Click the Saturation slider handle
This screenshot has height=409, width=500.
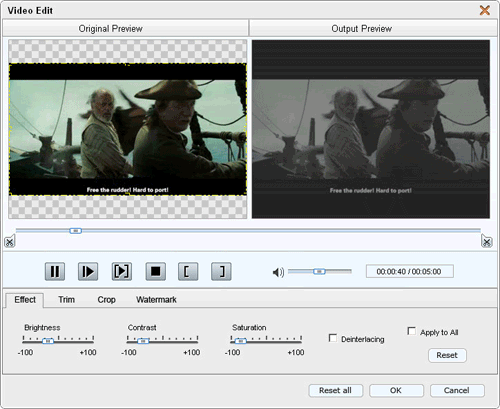click(240, 341)
